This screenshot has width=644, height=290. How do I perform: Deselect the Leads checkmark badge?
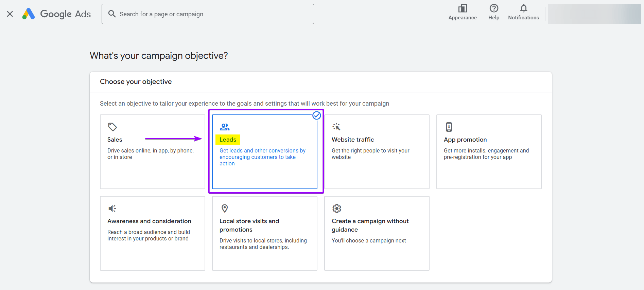316,115
